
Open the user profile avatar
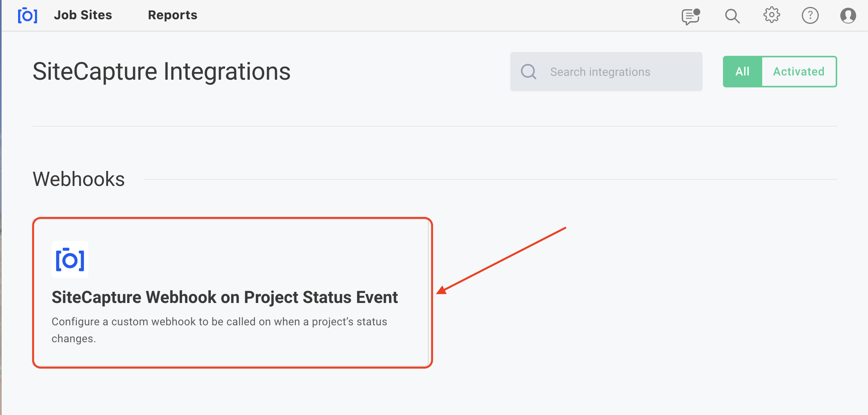[848, 16]
